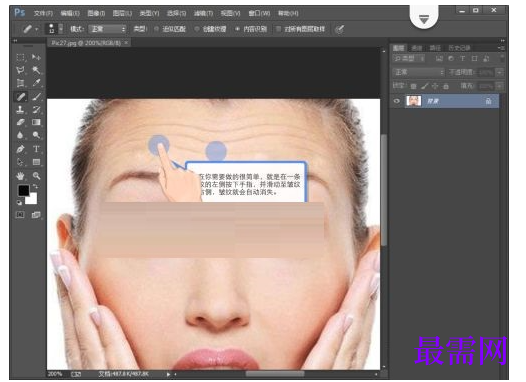The image size is (526, 382).
Task: Filter layers by shape layer icon
Action: pos(474,59)
